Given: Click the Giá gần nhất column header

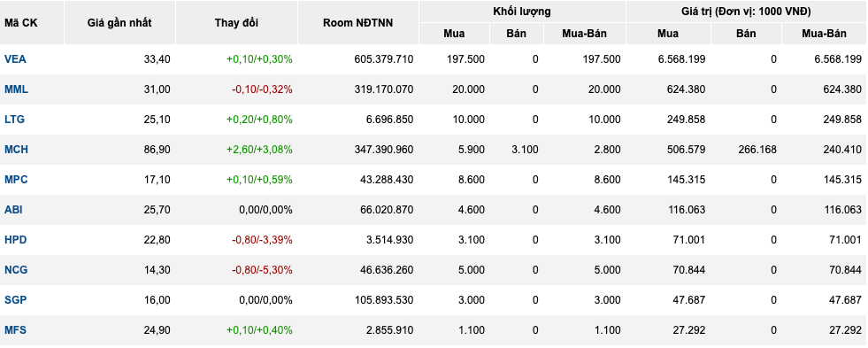Looking at the screenshot, I should (119, 23).
